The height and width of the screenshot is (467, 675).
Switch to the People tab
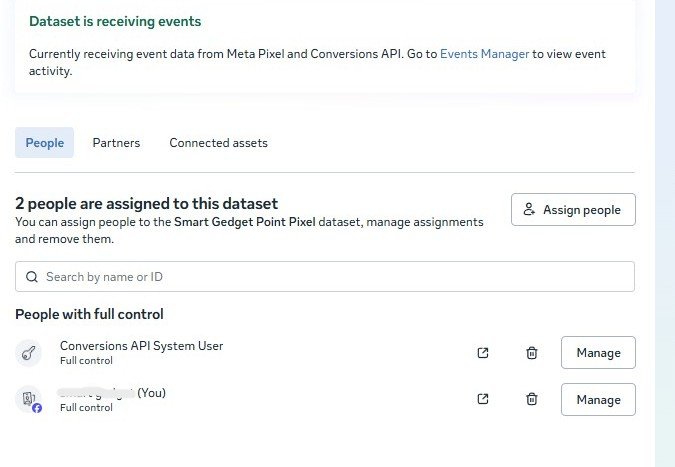click(44, 143)
